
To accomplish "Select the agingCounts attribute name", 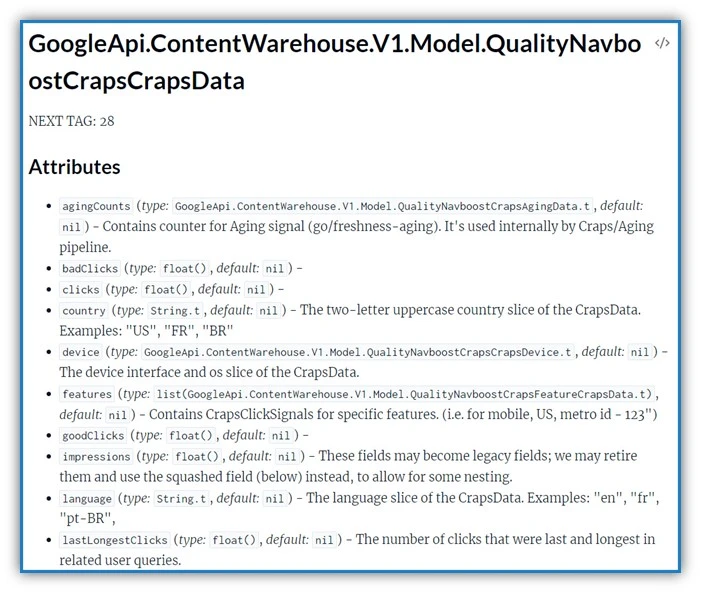I will tap(96, 207).
